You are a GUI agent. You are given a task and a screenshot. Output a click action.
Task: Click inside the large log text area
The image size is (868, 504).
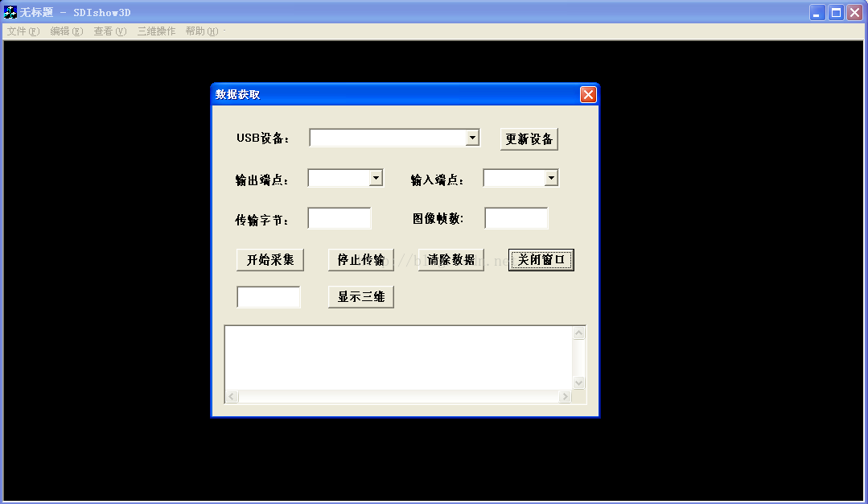398,357
